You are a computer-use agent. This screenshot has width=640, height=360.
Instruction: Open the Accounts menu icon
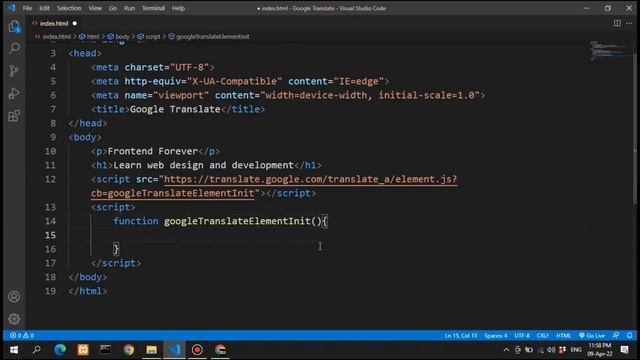tap(14, 296)
